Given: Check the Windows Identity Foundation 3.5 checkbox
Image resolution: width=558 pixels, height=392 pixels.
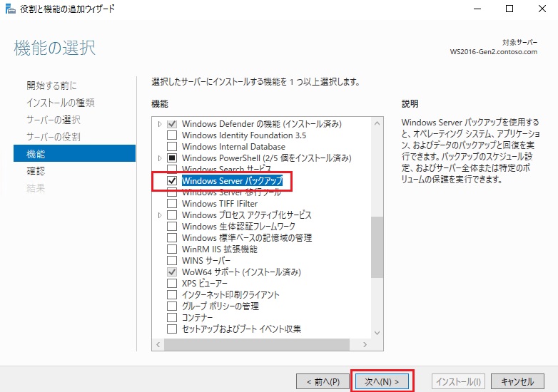Looking at the screenshot, I should (x=171, y=135).
